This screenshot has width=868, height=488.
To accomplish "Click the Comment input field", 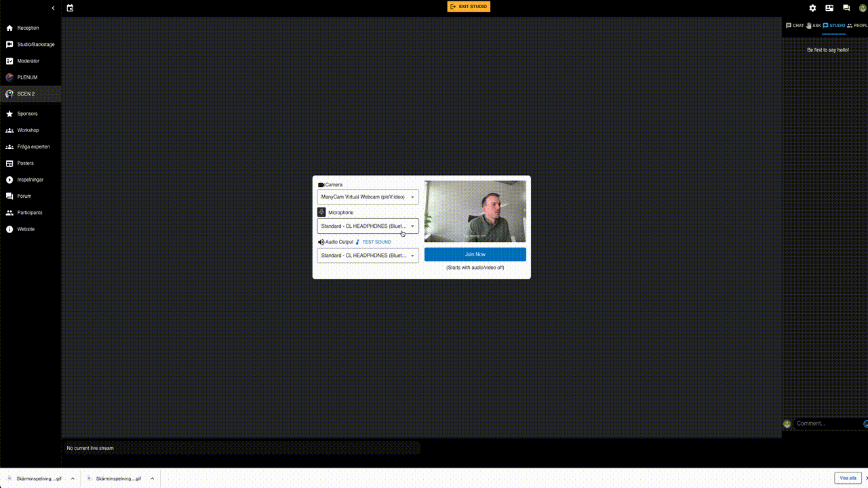I will 827,424.
